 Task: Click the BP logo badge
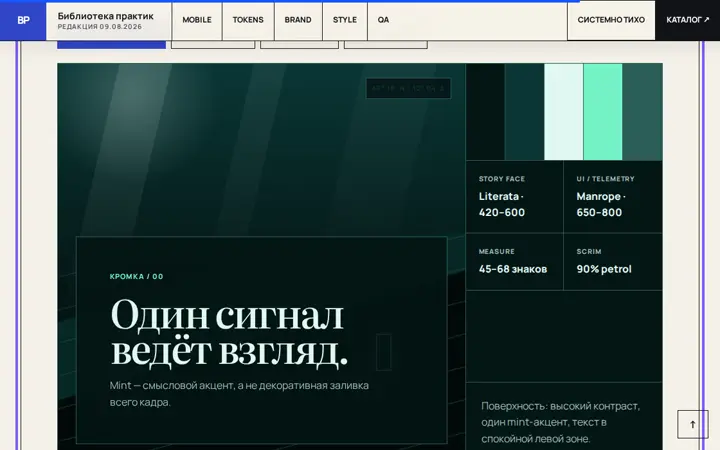coord(23,20)
